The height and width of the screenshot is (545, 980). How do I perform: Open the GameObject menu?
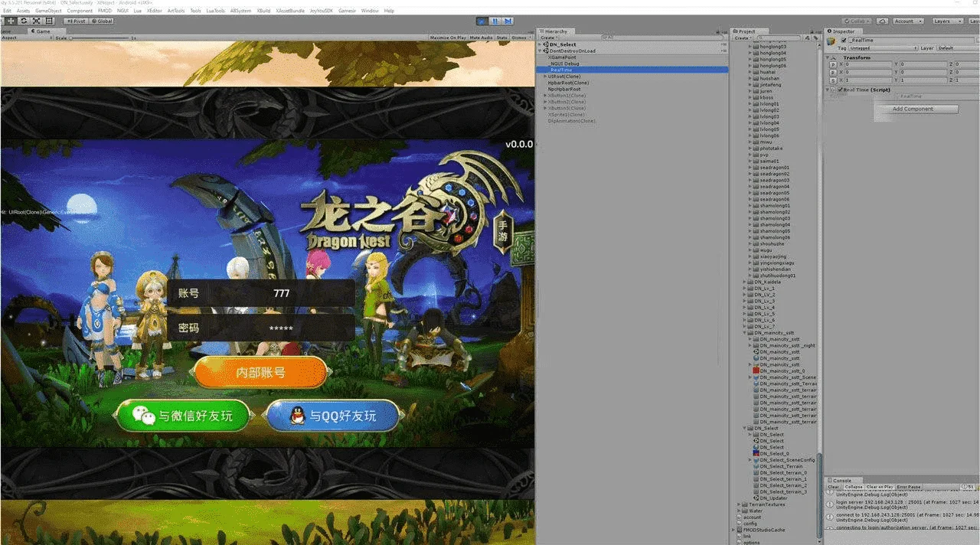click(48, 11)
